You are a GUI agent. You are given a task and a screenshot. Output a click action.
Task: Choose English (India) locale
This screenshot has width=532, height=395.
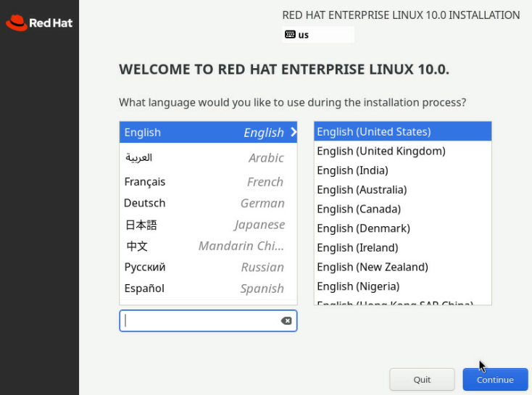[x=403, y=170]
